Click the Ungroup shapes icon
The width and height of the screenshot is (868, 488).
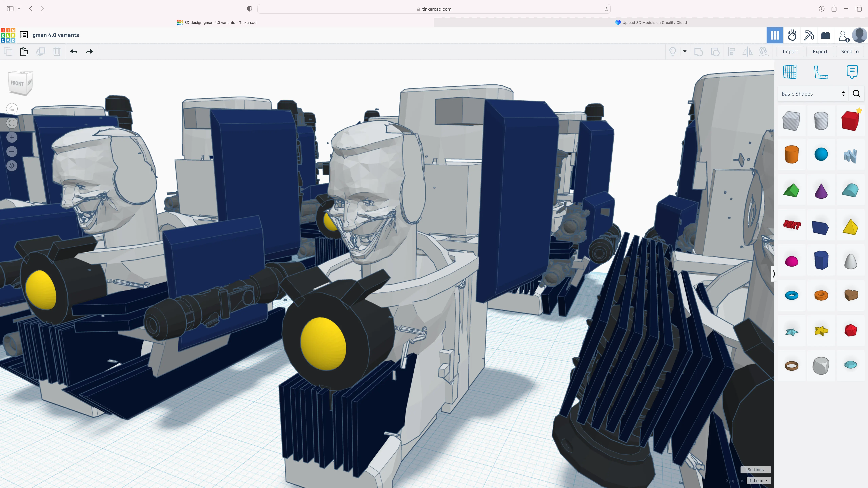point(715,52)
